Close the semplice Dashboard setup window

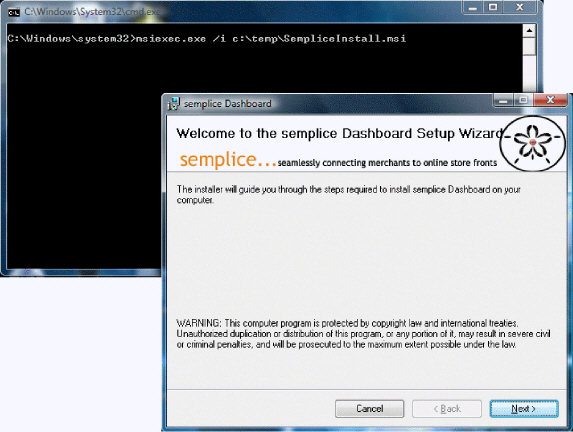coord(550,100)
